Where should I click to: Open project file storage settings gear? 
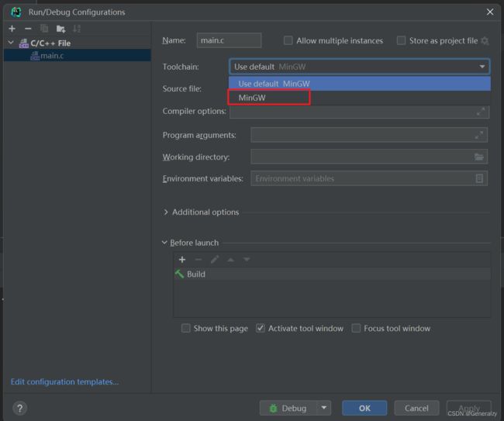point(485,41)
